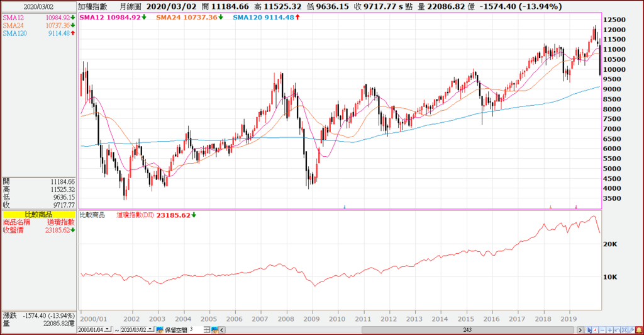Click the 比較商品 yellow header
Image resolution: width=644 pixels, height=335 pixels.
click(38, 215)
